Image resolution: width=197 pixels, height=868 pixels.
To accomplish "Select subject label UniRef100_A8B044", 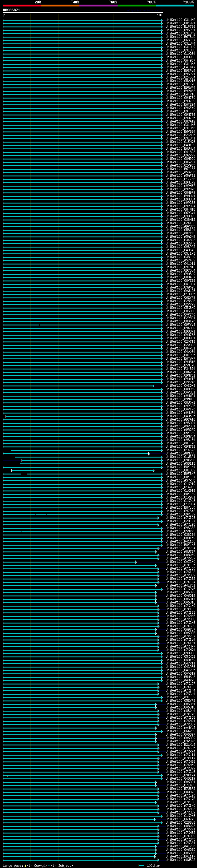I will [x=180, y=711].
